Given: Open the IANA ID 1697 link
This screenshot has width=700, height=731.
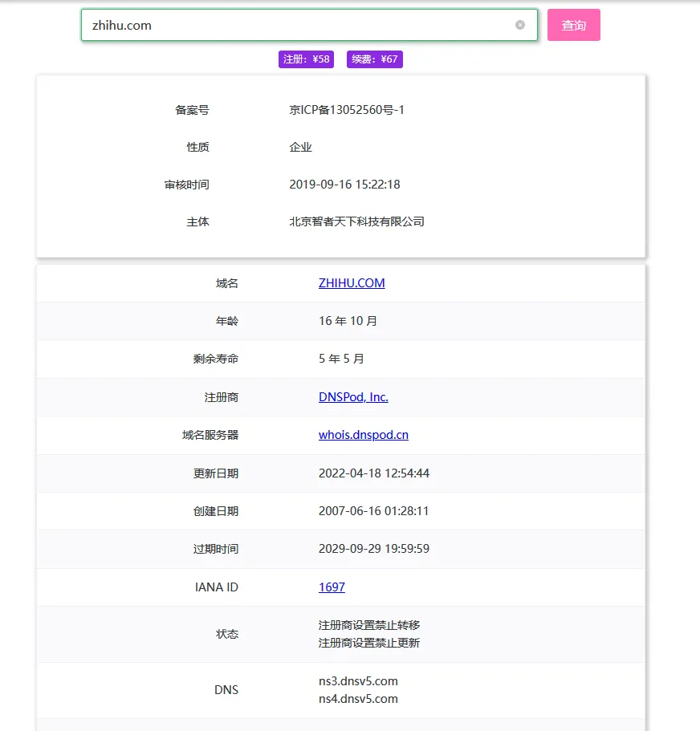Looking at the screenshot, I should (x=332, y=587).
